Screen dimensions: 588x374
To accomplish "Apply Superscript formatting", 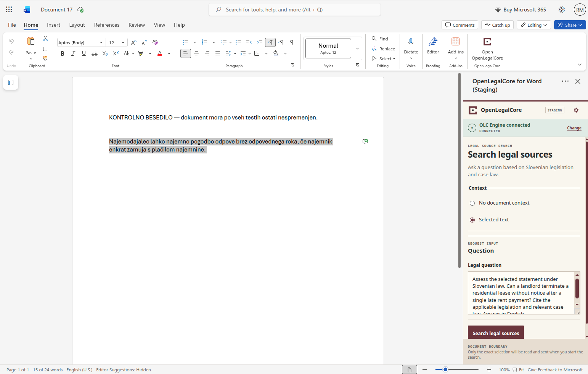I will click(116, 53).
